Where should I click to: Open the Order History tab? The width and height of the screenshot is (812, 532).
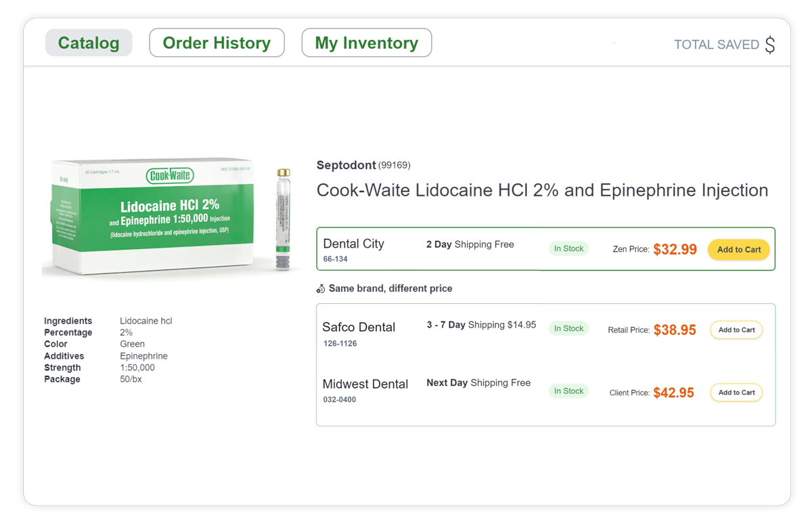217,42
